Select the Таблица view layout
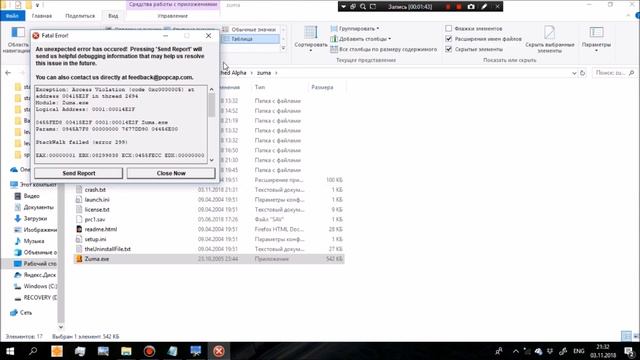The image size is (640, 360). (x=251, y=39)
